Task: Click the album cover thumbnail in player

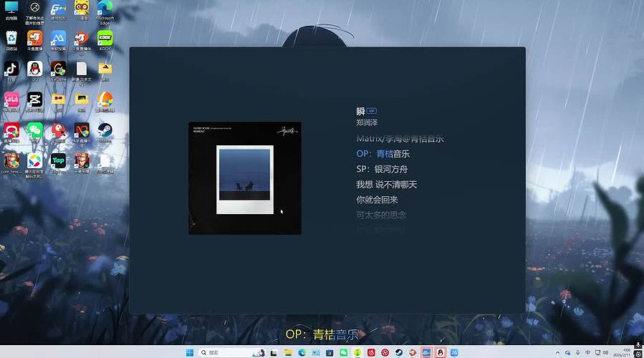Action: 245,178
